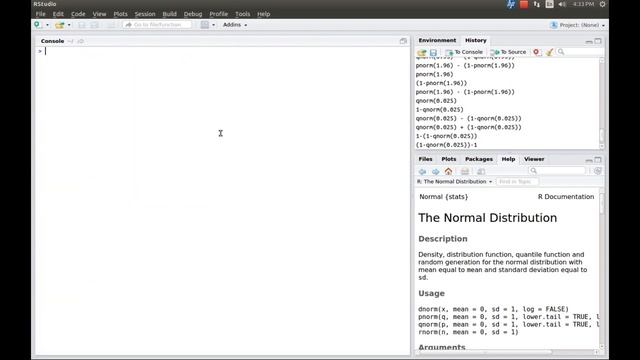
Task: Select history entry pnorm(1.96)
Action: click(x=434, y=74)
